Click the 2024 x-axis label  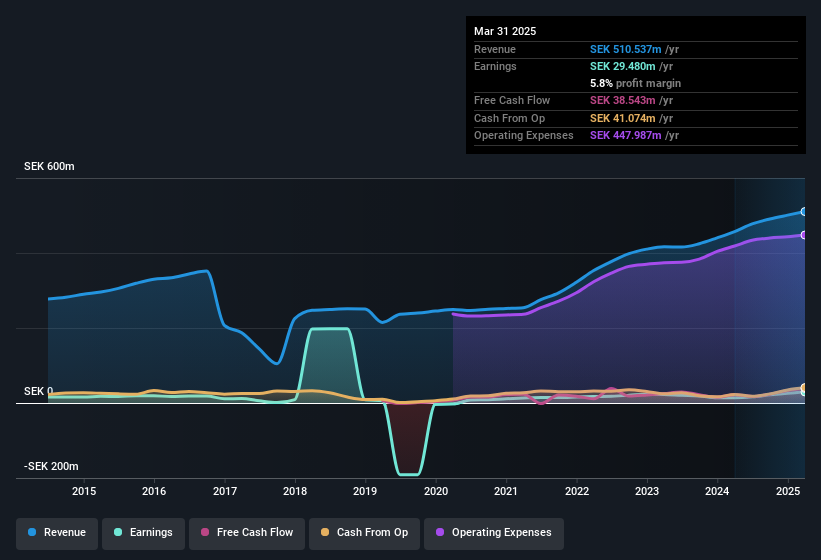tap(717, 491)
